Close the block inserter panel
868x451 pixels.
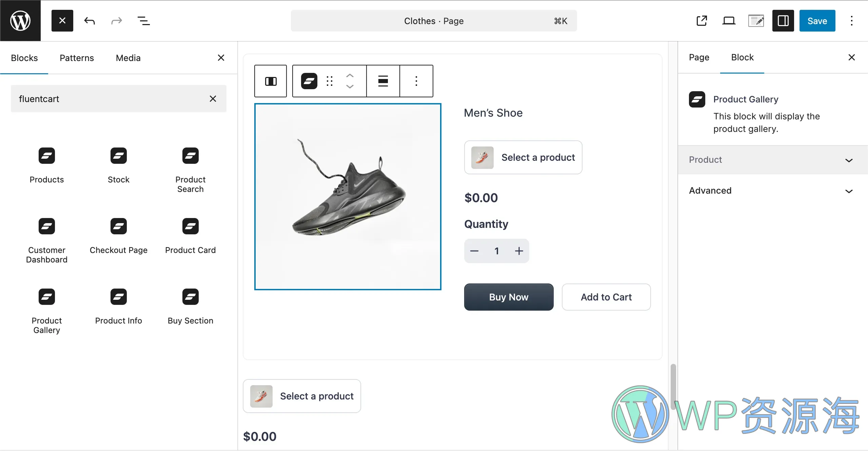point(221,58)
